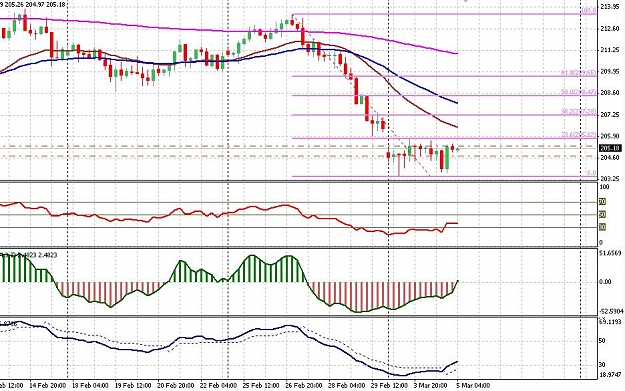
Task: Click the bottom oscillator scale value 18.9747
Action: [611, 375]
